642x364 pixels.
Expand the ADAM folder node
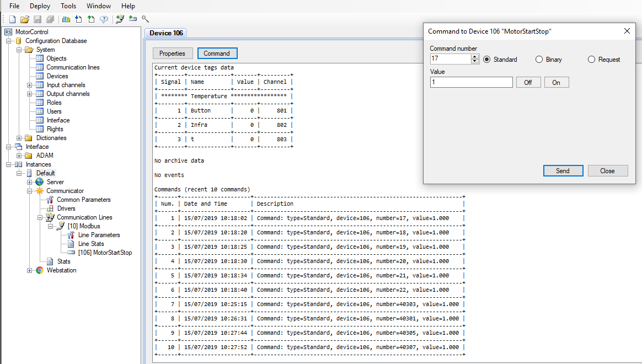tap(19, 156)
